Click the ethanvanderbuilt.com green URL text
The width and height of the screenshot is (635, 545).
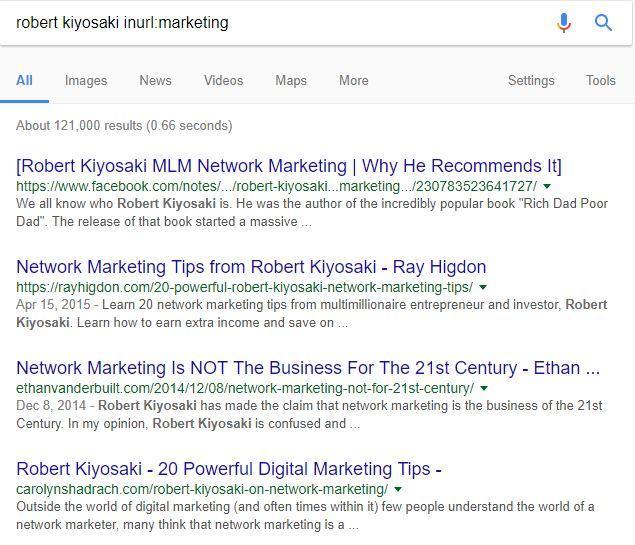(245, 388)
